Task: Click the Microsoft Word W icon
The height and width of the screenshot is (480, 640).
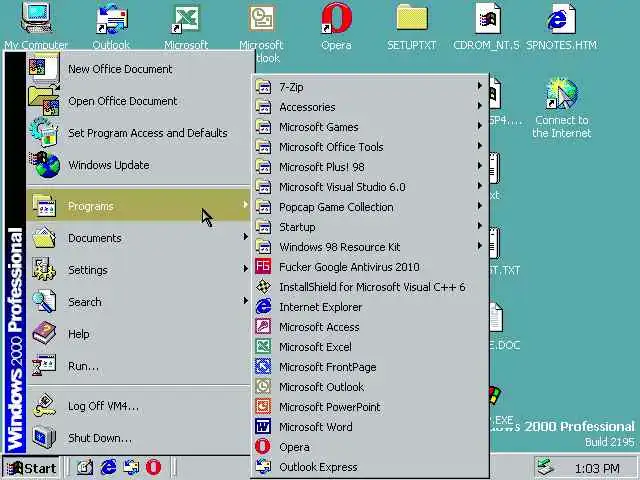Action: 263,427
